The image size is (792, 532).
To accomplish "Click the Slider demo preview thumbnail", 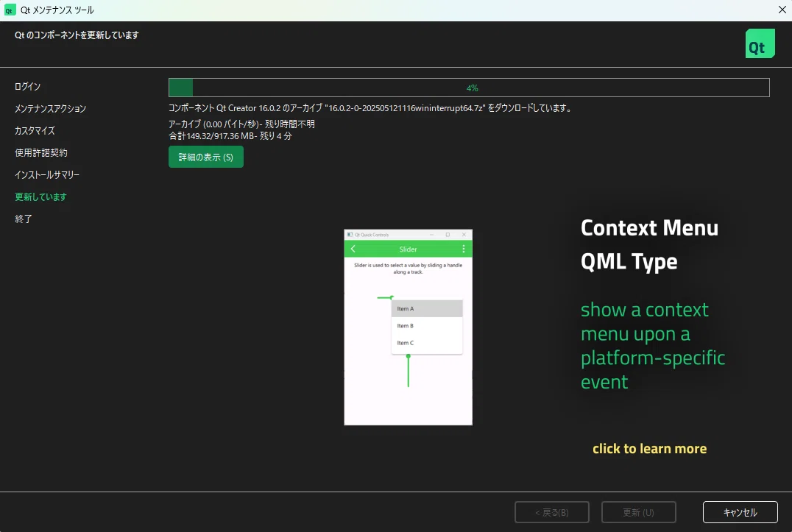I will (408, 327).
